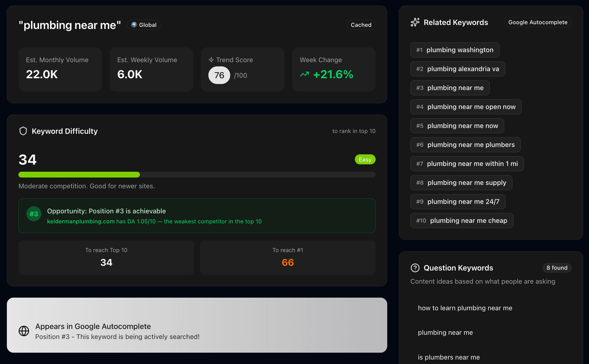Viewport: 589px width, 364px height.
Task: Click the globe icon in the Global badge
Action: tap(134, 24)
